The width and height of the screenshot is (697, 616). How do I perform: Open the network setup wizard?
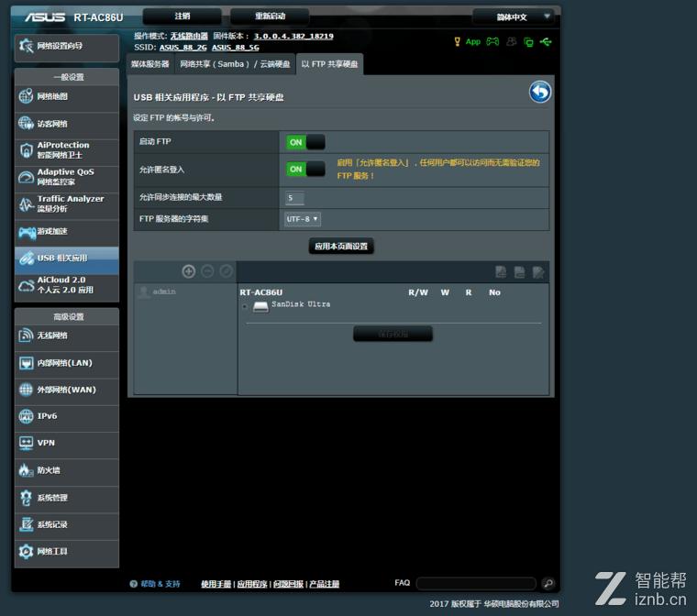point(67,46)
